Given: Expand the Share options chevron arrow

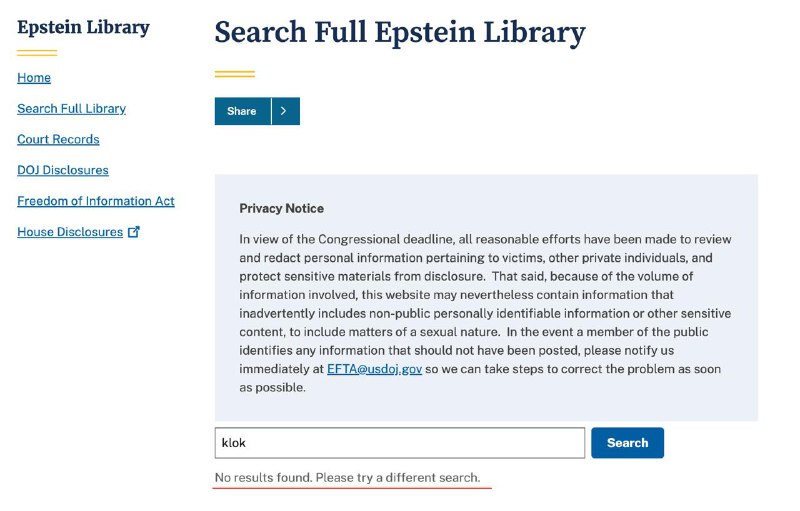Looking at the screenshot, I should pyautogui.click(x=284, y=111).
